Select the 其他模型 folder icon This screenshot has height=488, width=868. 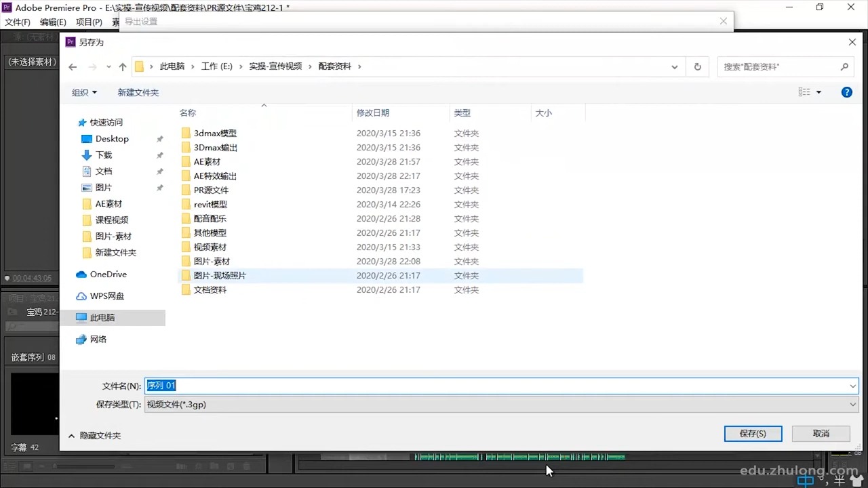coord(186,232)
